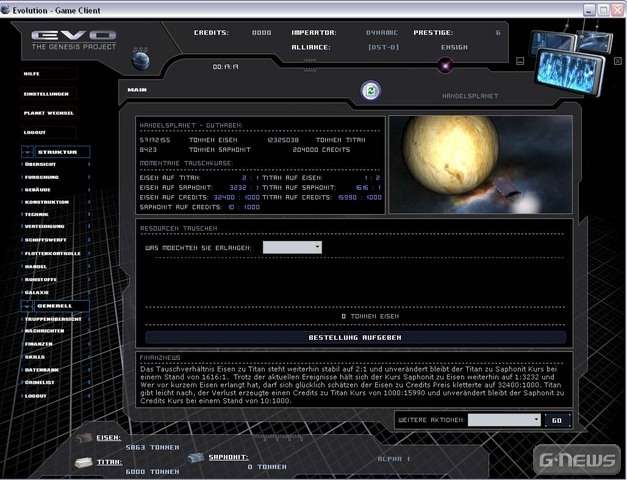The height and width of the screenshot is (480, 627).
Task: Click the Eisen resource link
Action: pyautogui.click(x=108, y=438)
